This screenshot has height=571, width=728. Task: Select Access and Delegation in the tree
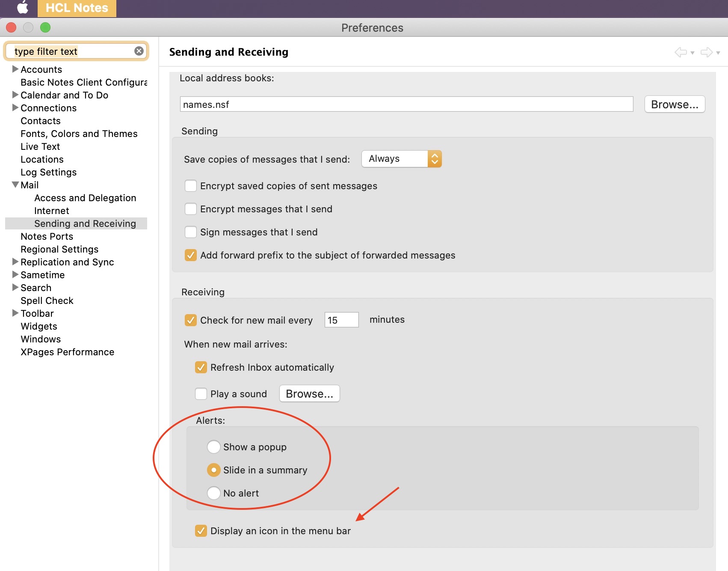pyautogui.click(x=85, y=198)
